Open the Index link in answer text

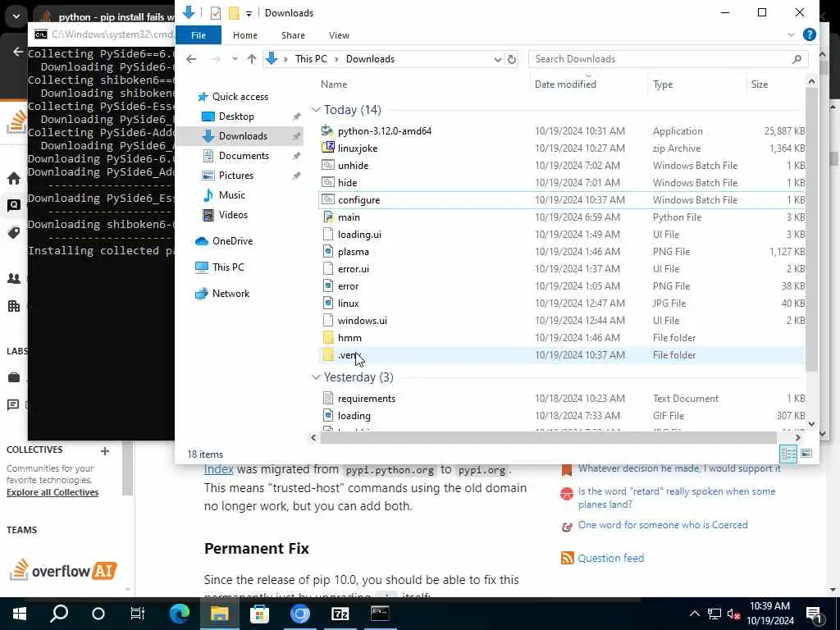218,468
